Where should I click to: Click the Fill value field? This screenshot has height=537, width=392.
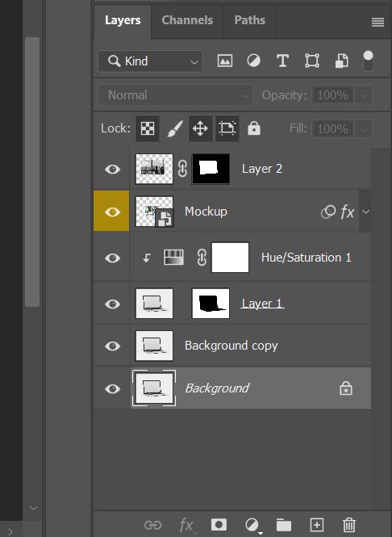tap(332, 129)
